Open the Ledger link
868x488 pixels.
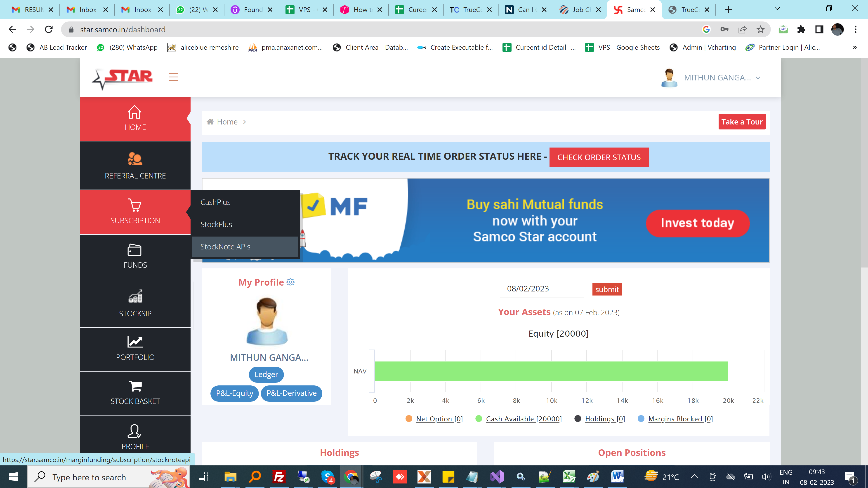(266, 374)
